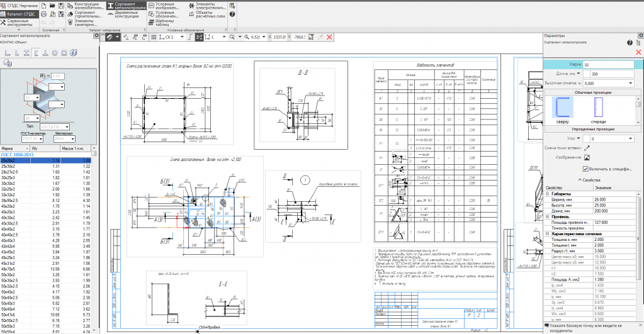644x334 pixels.
Task: Toggle orthogonal drawing mode icon
Action: point(189,37)
